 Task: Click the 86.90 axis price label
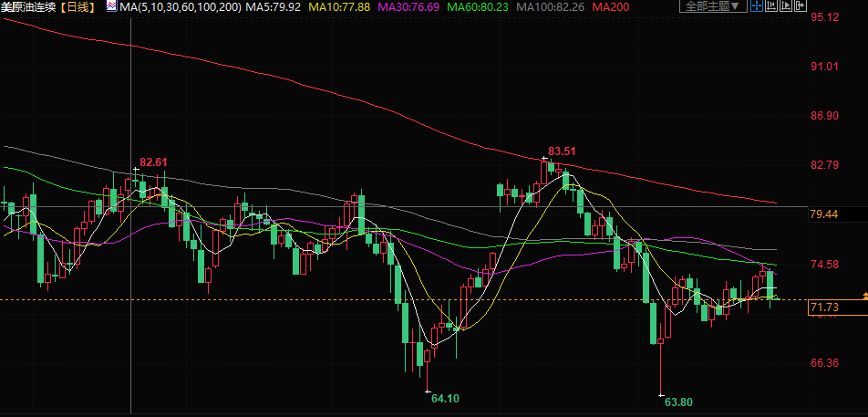824,116
